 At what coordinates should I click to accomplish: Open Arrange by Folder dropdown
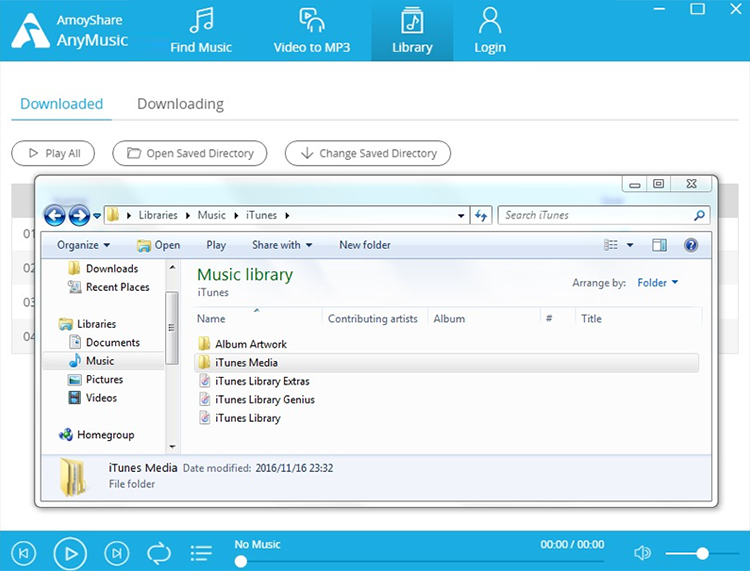coord(658,283)
